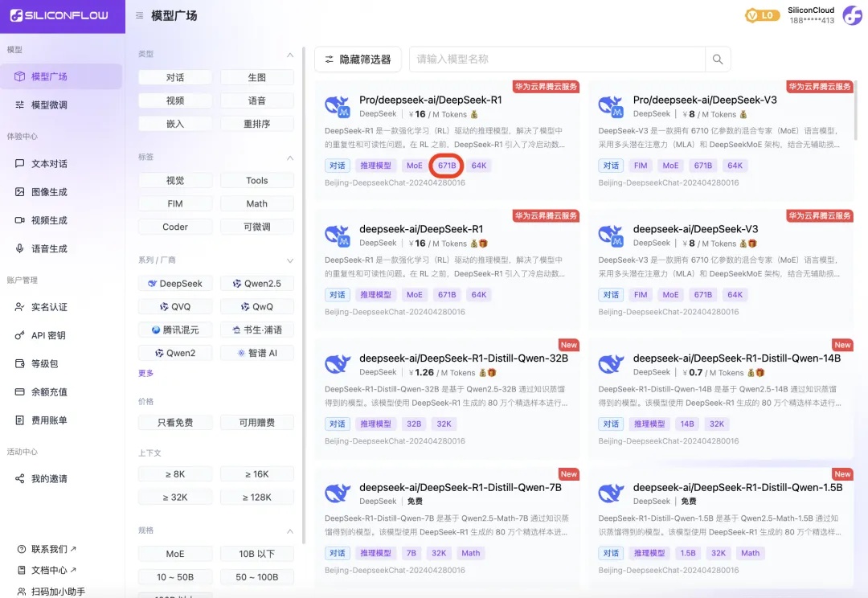Viewport: 868px width, 598px height.
Task: Click the 实名认证 person icon
Action: [20, 307]
